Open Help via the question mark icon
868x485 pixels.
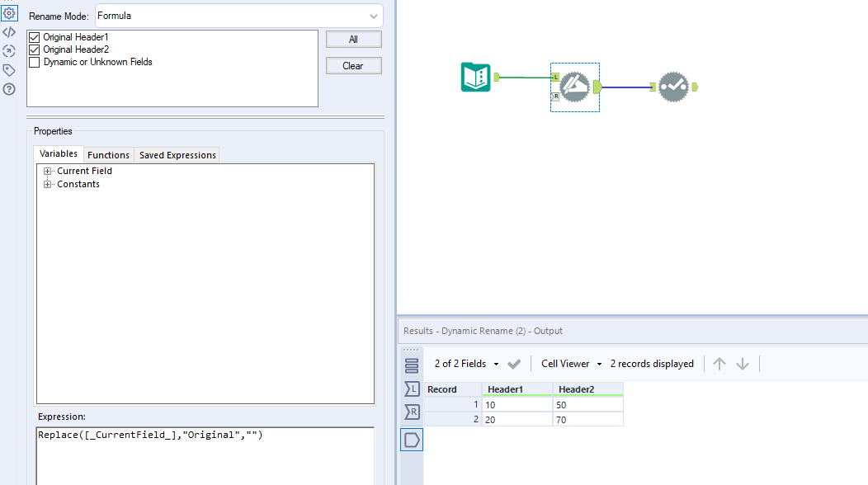(x=9, y=88)
